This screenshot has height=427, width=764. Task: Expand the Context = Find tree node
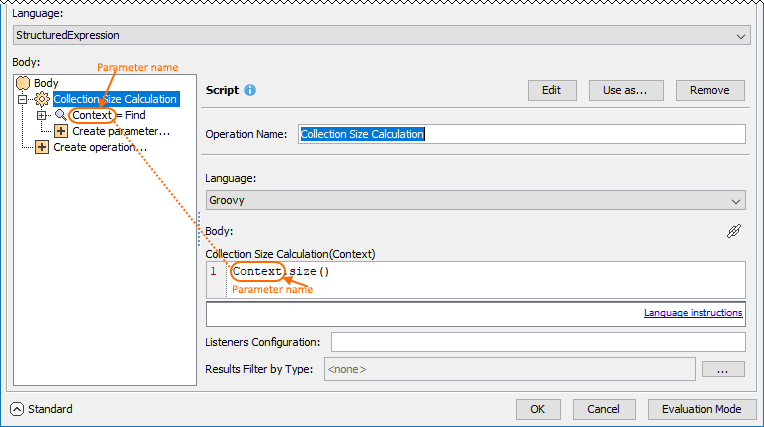(x=41, y=116)
